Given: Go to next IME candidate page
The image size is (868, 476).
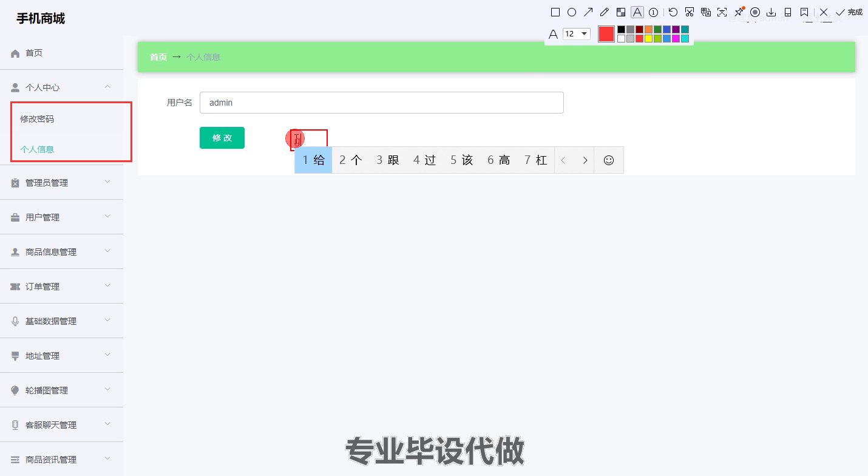Looking at the screenshot, I should click(585, 160).
